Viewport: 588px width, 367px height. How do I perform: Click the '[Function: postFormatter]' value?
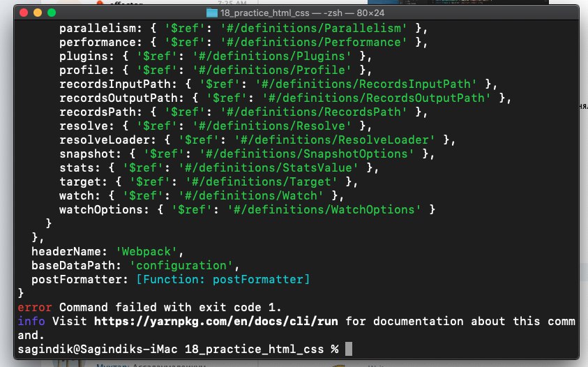coord(223,280)
